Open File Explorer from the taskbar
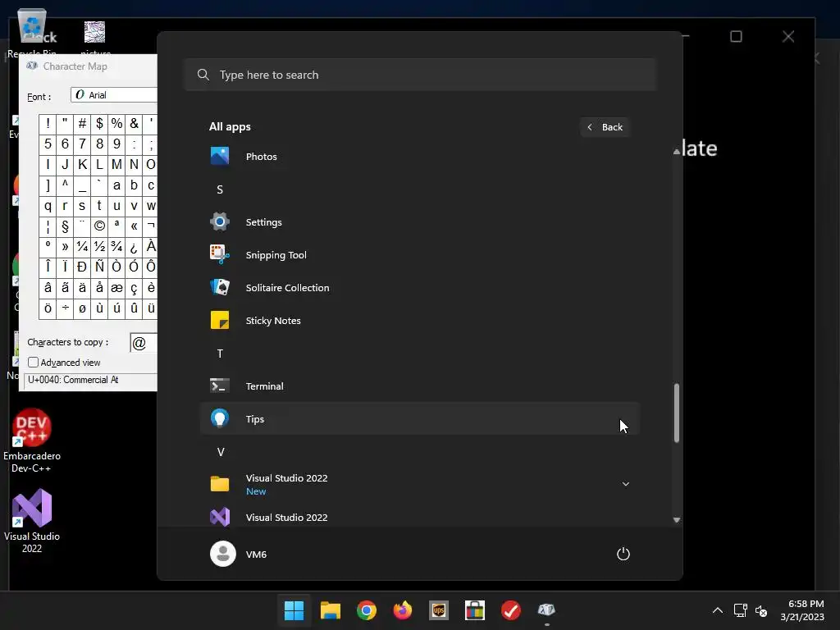The width and height of the screenshot is (840, 630). [x=331, y=610]
